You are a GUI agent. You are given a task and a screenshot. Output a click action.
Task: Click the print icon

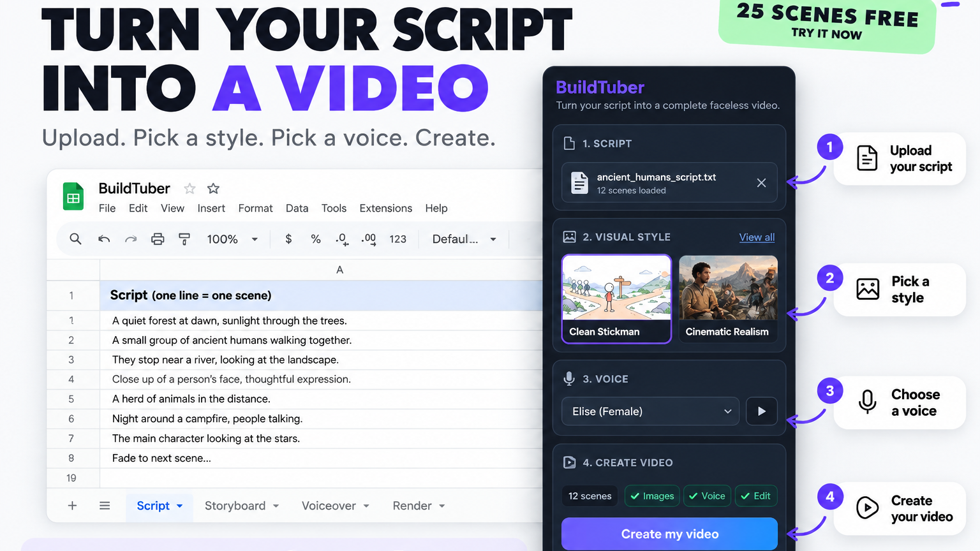pyautogui.click(x=158, y=239)
